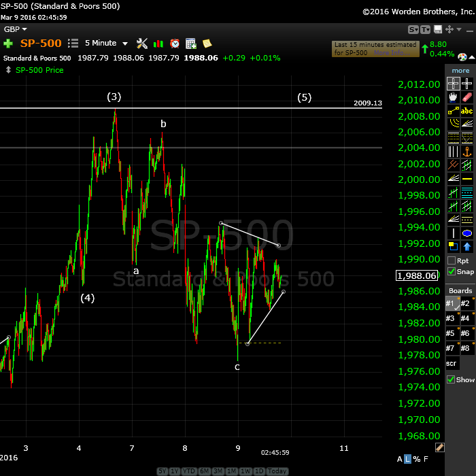Open the watchlist list icon next to SP-500
The height and width of the screenshot is (476, 476).
[x=73, y=44]
